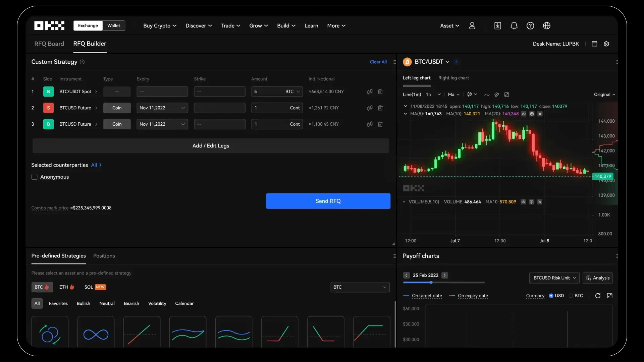Screen dimensions: 644x362
Task: Click the MA indicator settings icon
Action: [532, 114]
